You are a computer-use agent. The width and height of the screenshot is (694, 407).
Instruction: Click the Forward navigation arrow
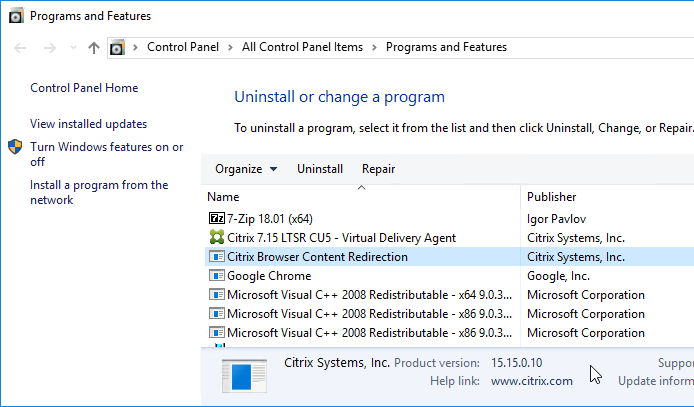pyautogui.click(x=50, y=47)
